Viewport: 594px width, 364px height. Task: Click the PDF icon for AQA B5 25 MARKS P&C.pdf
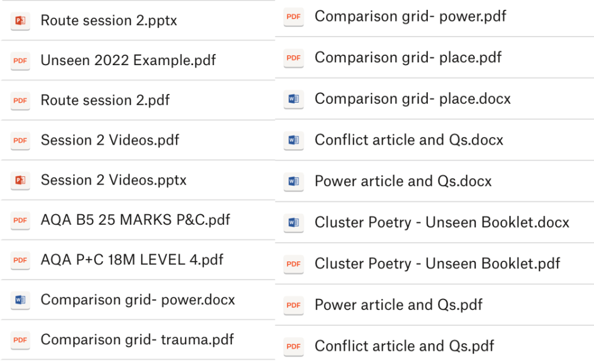point(20,220)
